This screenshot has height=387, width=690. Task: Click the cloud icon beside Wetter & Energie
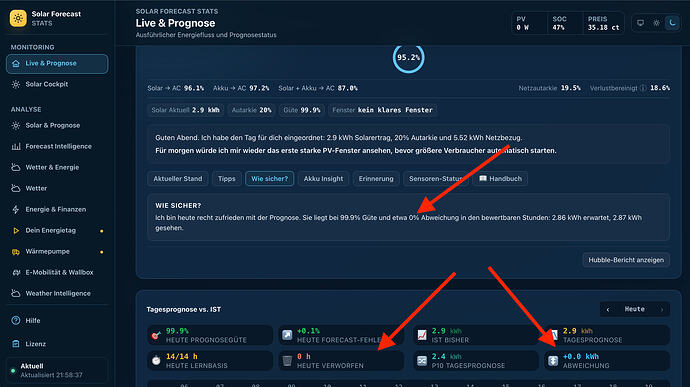(x=16, y=167)
